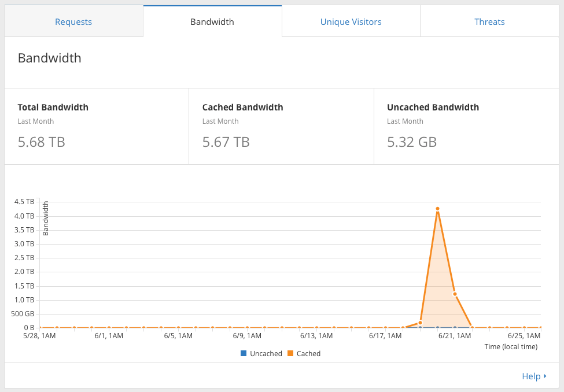Click the Cached Bandwidth heading
The width and height of the screenshot is (564, 392).
[x=243, y=107]
